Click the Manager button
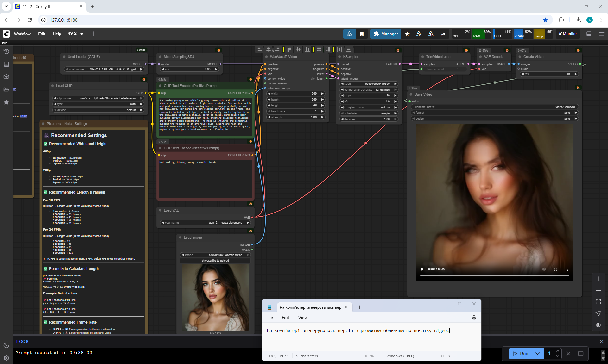 click(385, 34)
